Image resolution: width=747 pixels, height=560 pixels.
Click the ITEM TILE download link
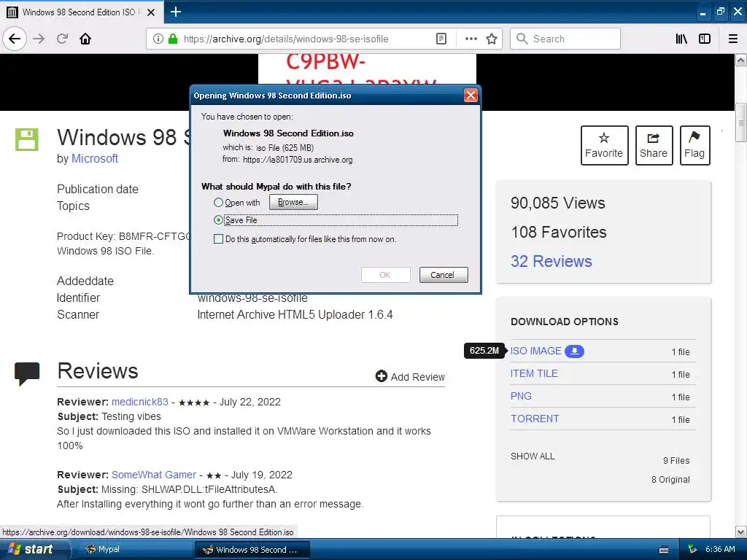coord(533,374)
